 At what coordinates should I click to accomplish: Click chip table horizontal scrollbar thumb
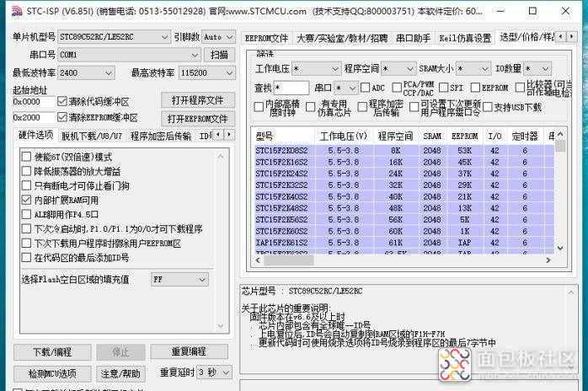(x=289, y=260)
